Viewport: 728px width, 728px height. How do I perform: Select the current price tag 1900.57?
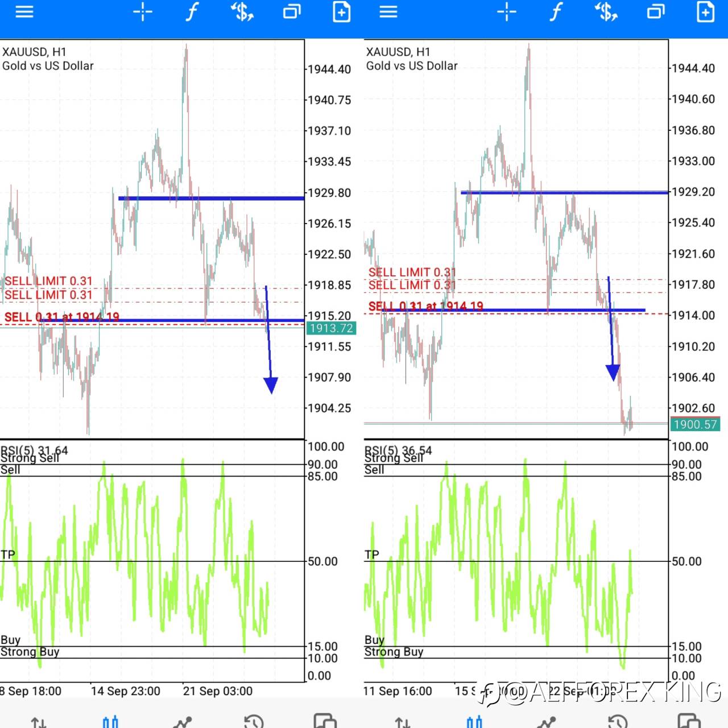pyautogui.click(x=696, y=424)
